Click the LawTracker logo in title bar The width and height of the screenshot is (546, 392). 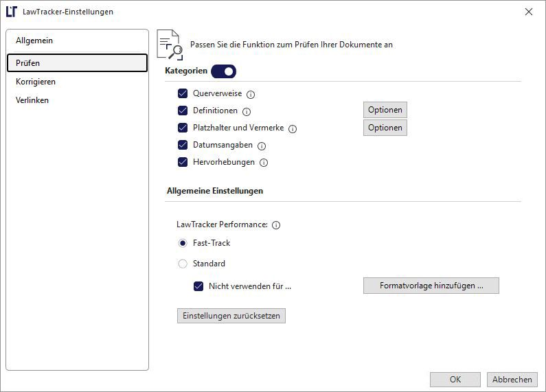12,12
